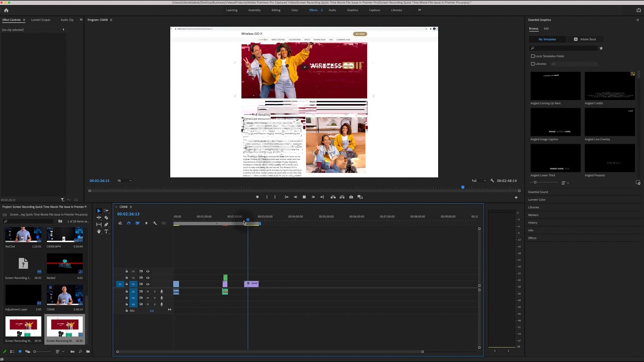644x362 pixels.
Task: Select the Type tool
Action: (x=106, y=232)
